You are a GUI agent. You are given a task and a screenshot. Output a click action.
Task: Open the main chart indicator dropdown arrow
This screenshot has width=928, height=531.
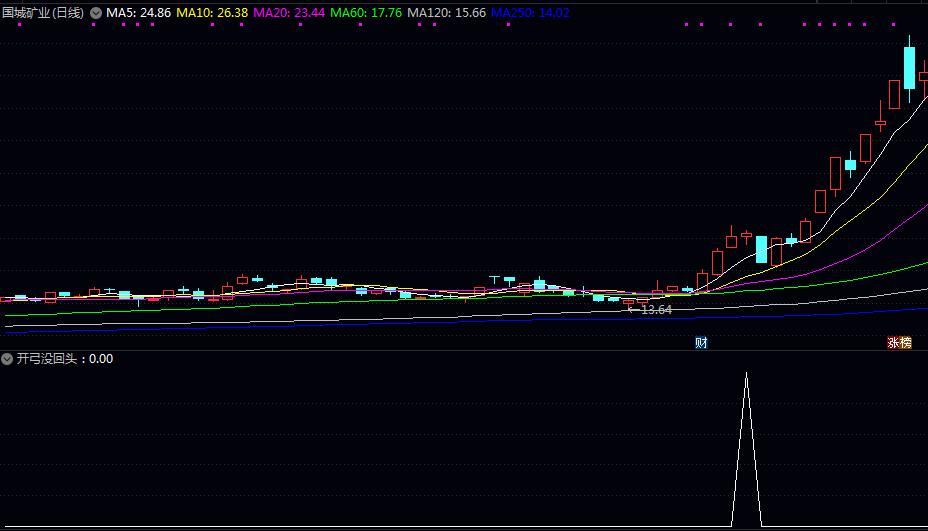tap(96, 13)
